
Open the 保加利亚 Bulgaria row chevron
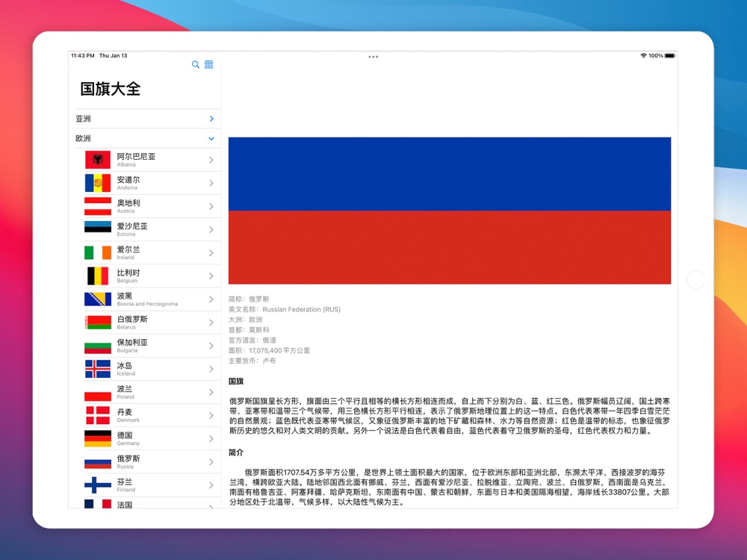[x=211, y=346]
